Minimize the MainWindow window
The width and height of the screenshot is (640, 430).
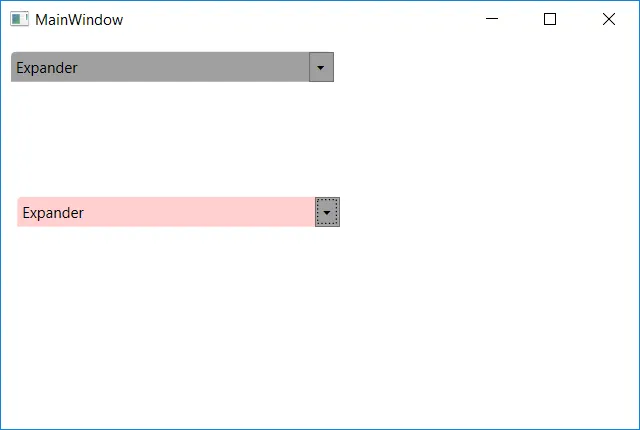click(x=491, y=19)
